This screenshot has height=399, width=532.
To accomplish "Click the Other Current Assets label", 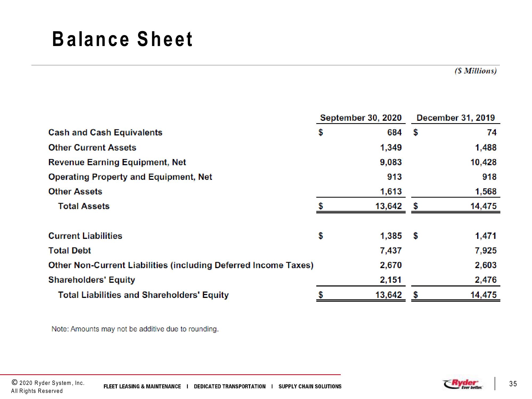I will 92,147.
